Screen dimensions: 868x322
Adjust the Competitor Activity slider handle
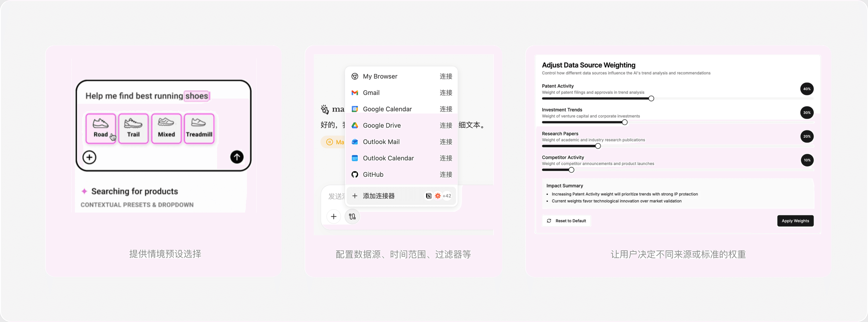tap(571, 170)
